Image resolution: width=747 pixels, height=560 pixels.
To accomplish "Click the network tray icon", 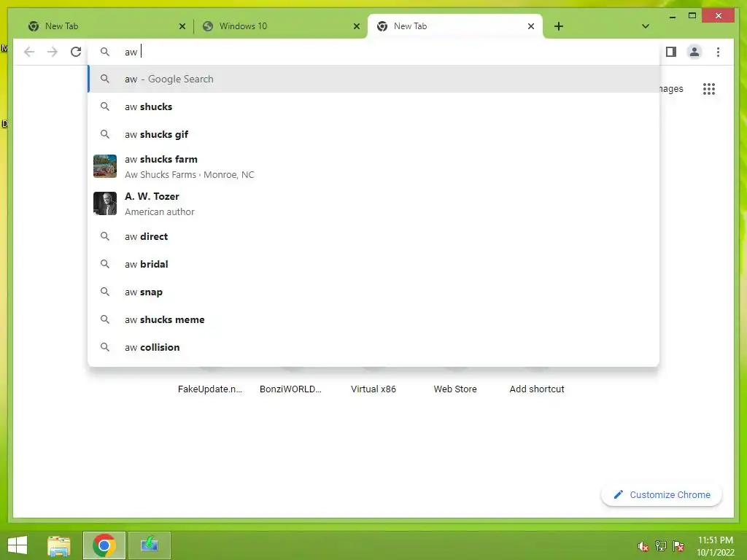I will pos(661,546).
